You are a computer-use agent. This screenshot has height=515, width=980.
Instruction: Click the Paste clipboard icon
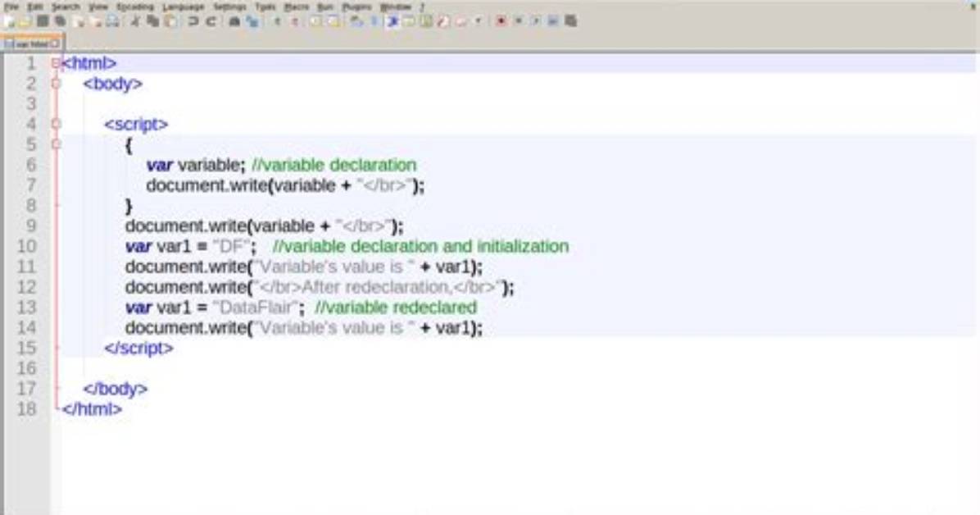[170, 21]
